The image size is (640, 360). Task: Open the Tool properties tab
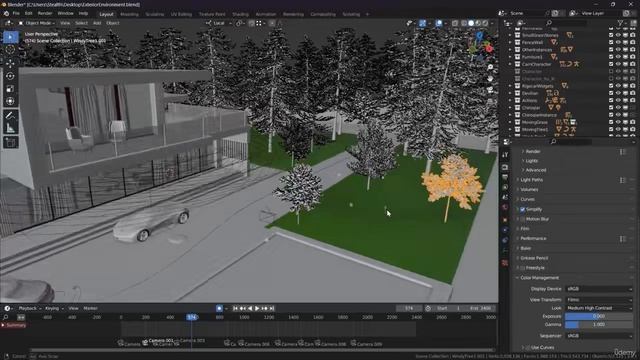pos(505,155)
